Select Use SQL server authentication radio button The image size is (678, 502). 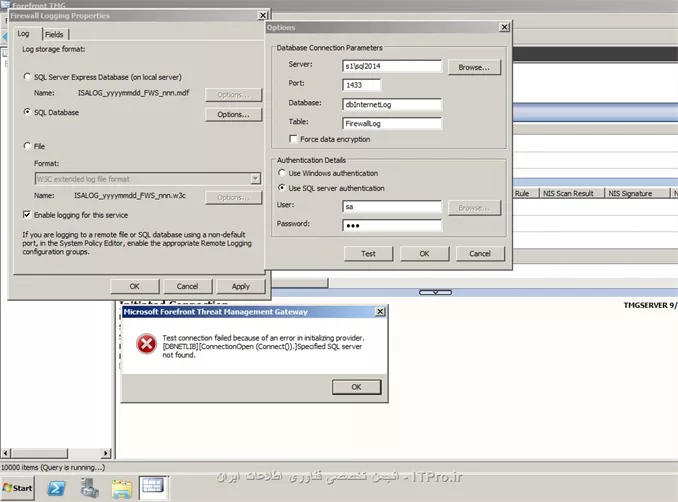[282, 188]
